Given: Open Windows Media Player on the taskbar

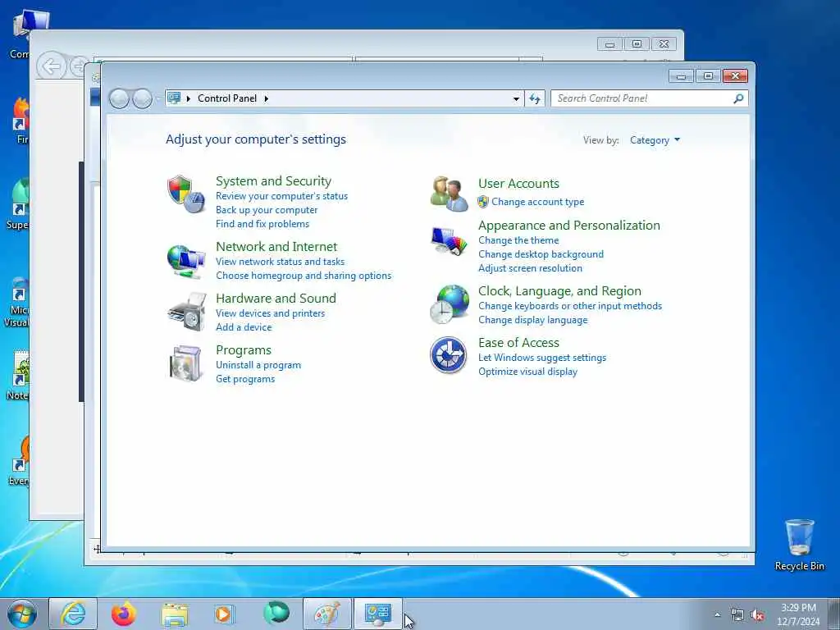Looking at the screenshot, I should coord(223,614).
